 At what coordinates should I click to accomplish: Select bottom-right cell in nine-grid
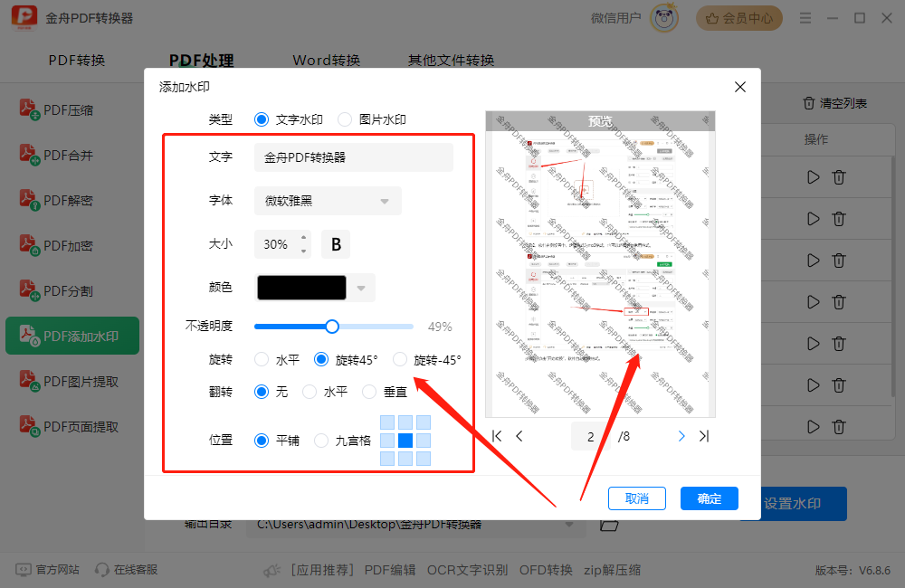click(x=424, y=459)
